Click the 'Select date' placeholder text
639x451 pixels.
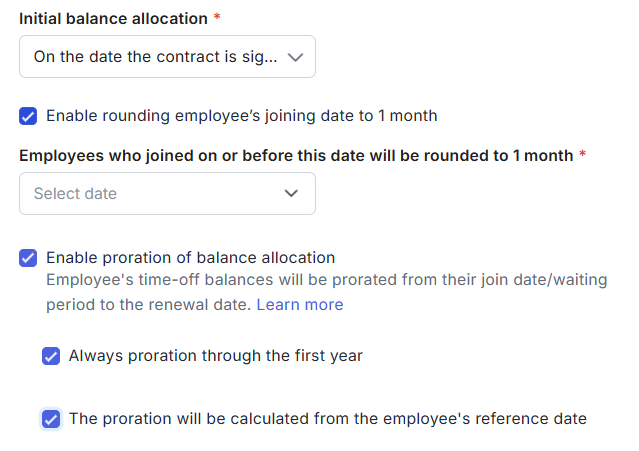pos(75,194)
